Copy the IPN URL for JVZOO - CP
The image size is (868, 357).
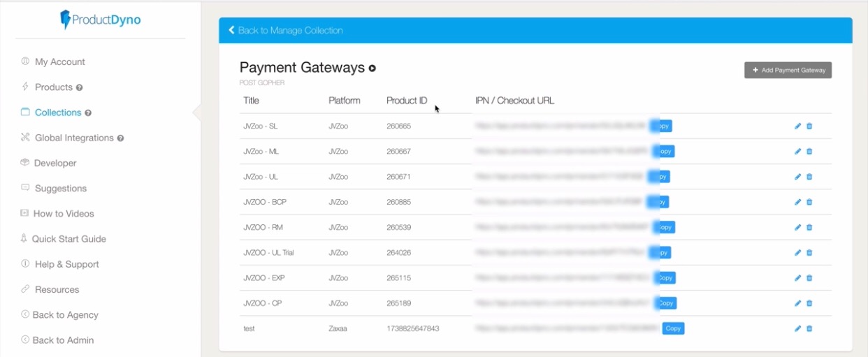coord(665,303)
